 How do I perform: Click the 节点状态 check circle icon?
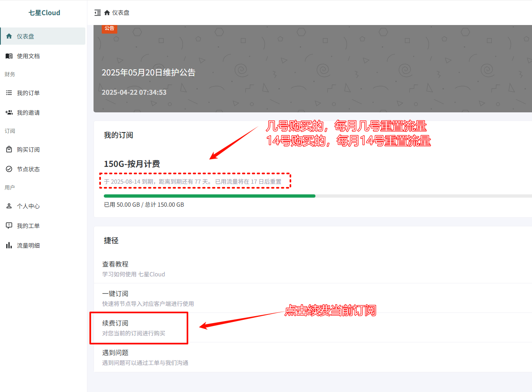(x=9, y=169)
